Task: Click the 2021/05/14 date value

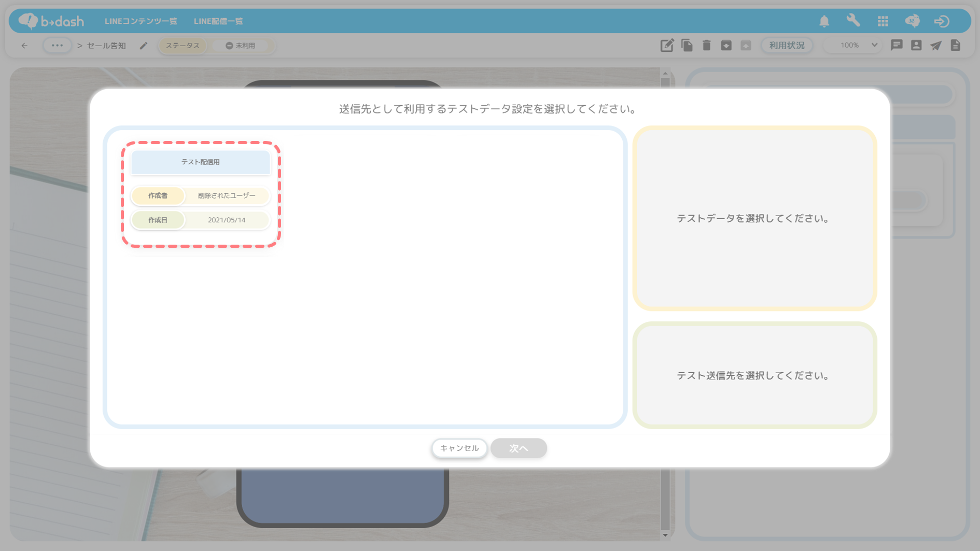Action: [227, 220]
